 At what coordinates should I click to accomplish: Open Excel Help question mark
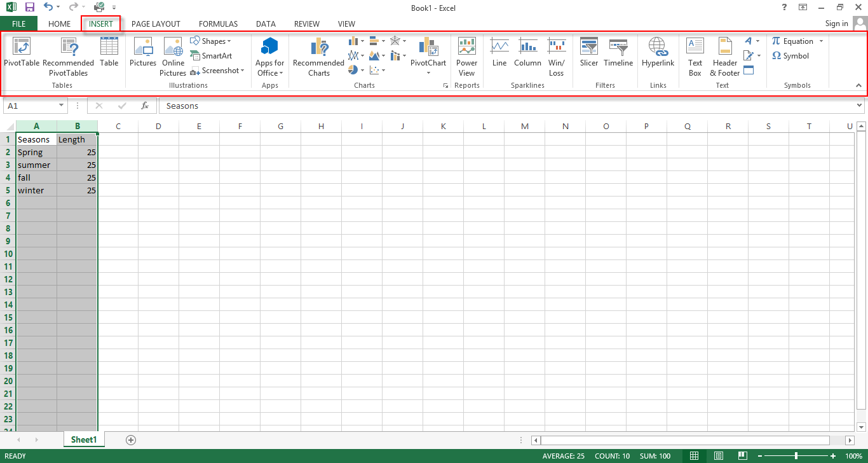[x=783, y=7]
